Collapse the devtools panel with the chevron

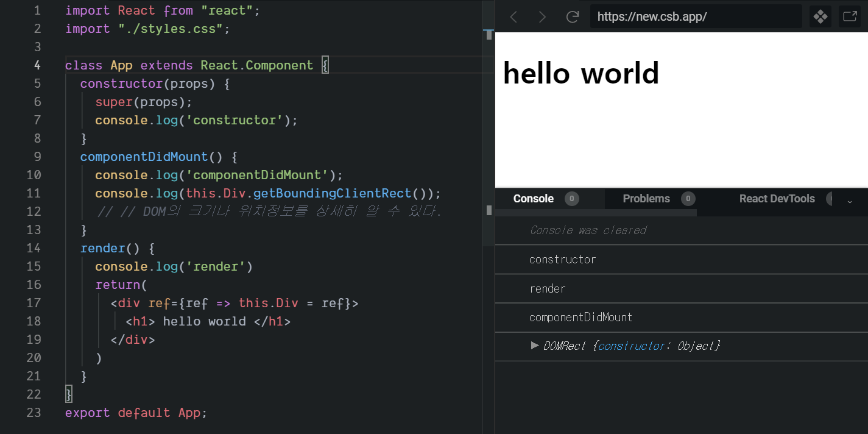850,201
